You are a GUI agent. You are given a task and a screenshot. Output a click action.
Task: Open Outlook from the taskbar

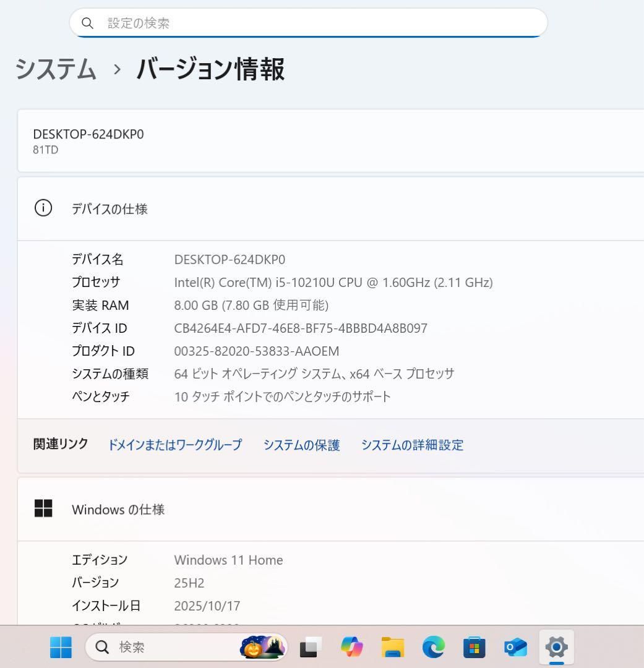click(515, 647)
